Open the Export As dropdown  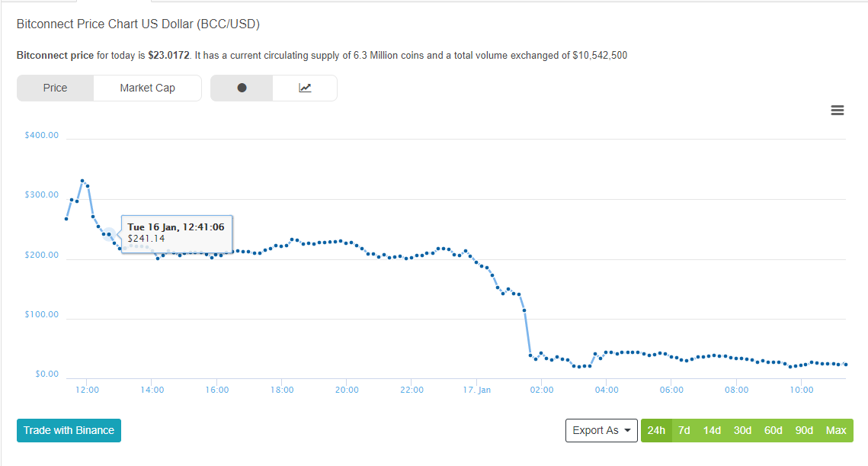pyautogui.click(x=601, y=431)
